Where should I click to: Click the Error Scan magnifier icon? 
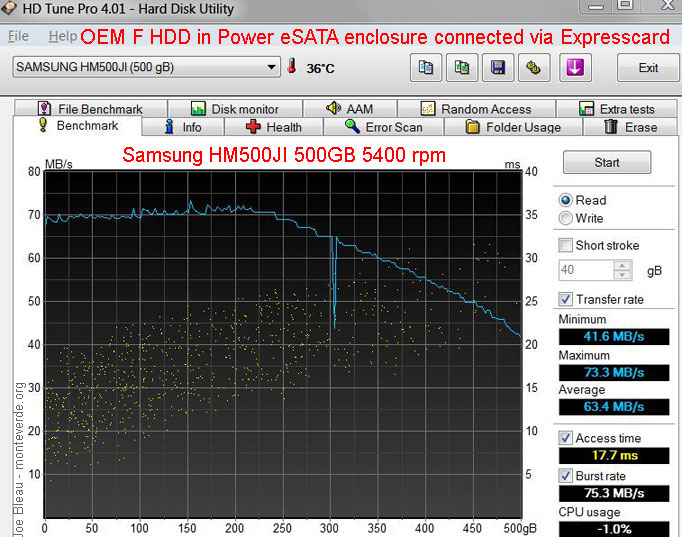coord(352,126)
